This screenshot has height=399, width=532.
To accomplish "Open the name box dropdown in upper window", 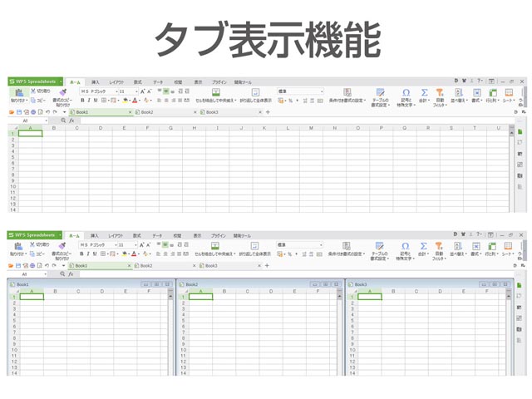I will click(47, 121).
